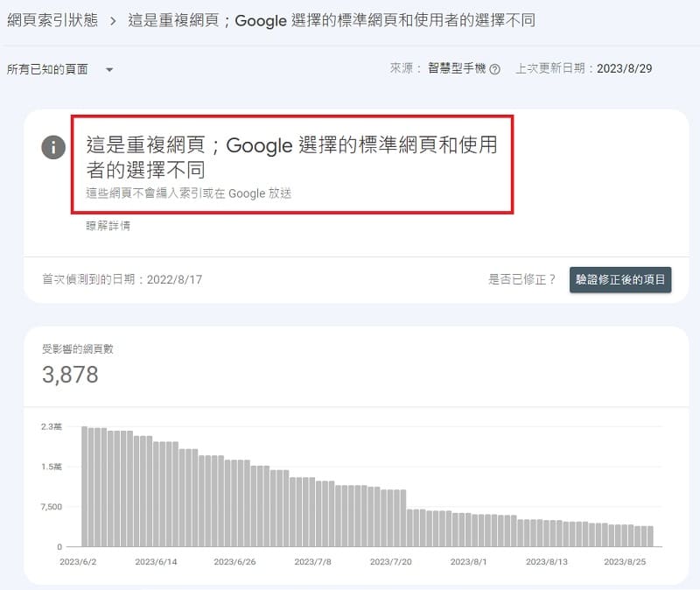This screenshot has width=700, height=590.
Task: Click the 2023/7/8 date label on chart axis
Action: 312,561
